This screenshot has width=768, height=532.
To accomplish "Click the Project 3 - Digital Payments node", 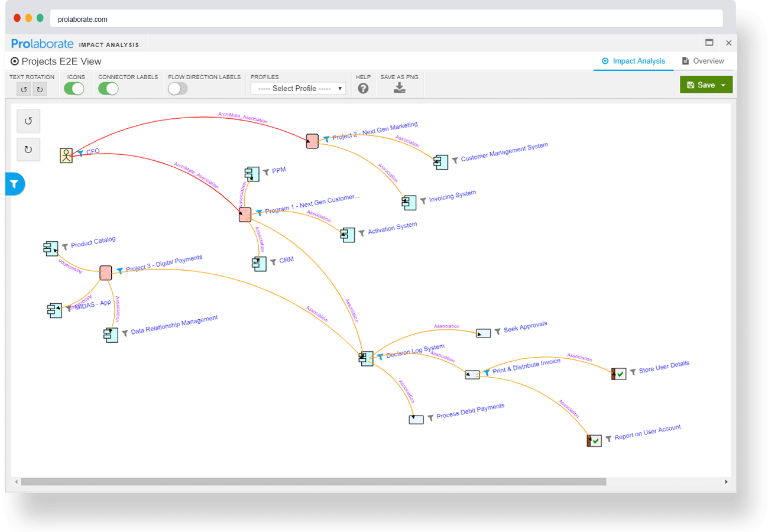I will [105, 273].
